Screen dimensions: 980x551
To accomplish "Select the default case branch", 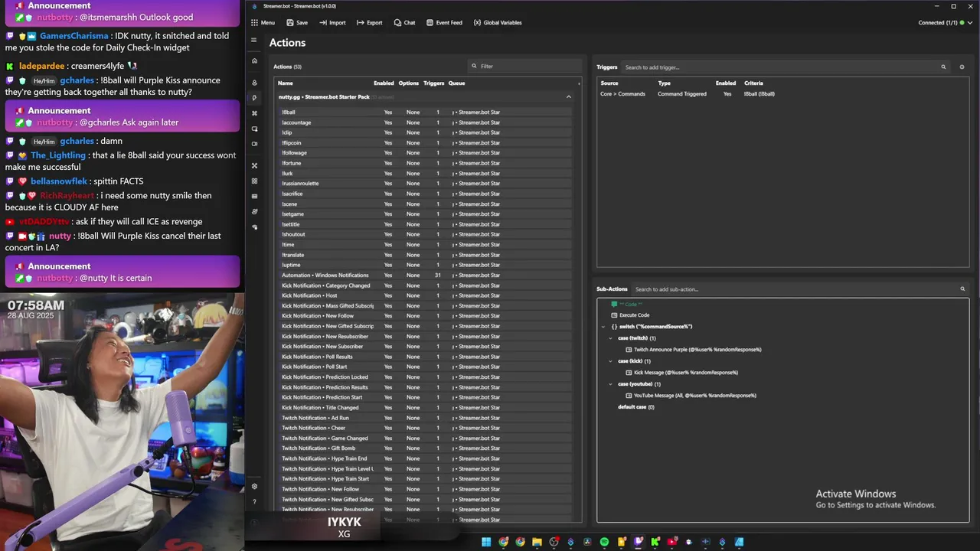I will click(635, 407).
